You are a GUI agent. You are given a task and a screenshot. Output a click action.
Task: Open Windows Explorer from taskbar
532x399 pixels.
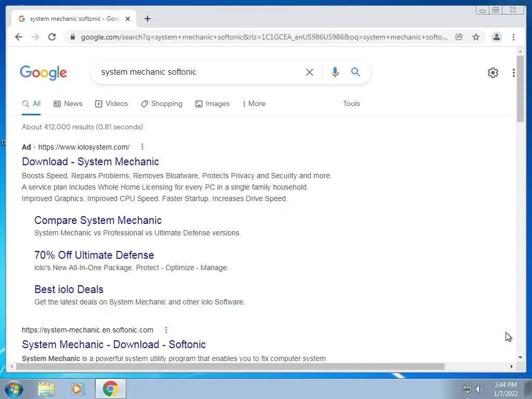(46, 389)
